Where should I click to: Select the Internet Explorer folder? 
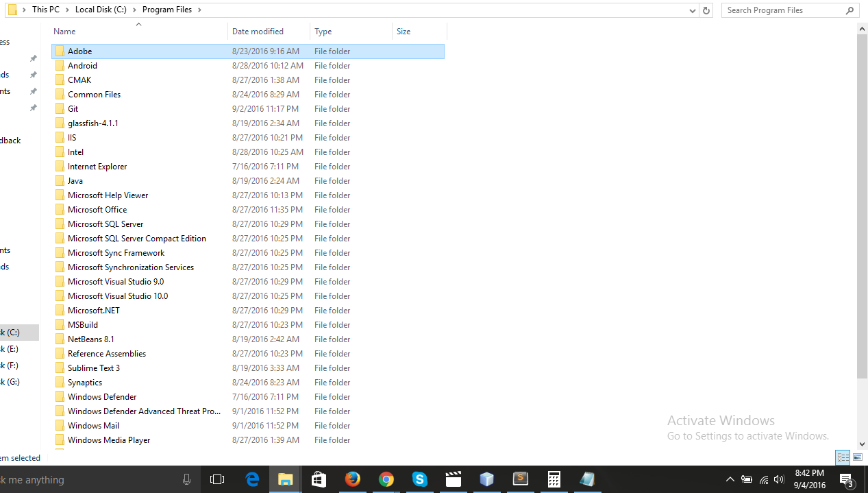[x=248, y=166]
